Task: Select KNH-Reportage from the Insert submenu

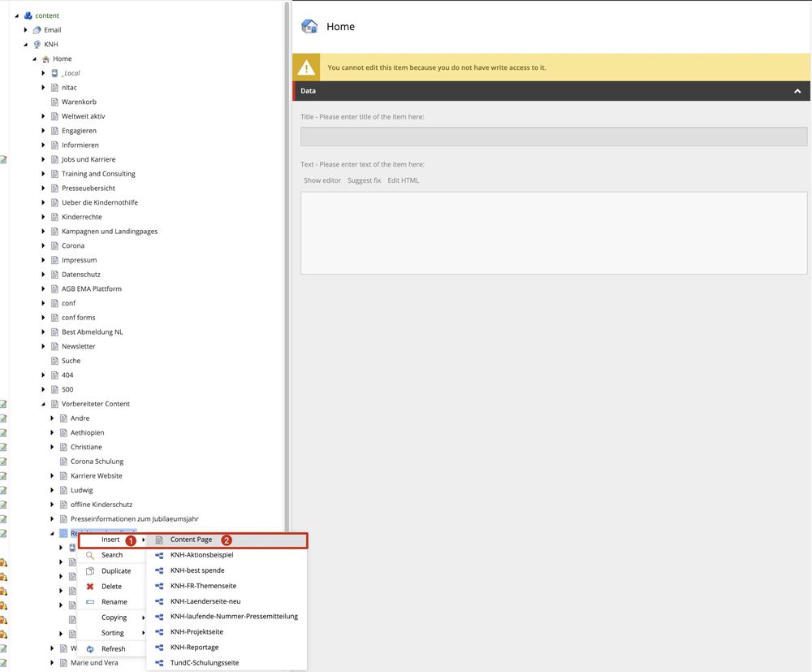Action: click(196, 648)
